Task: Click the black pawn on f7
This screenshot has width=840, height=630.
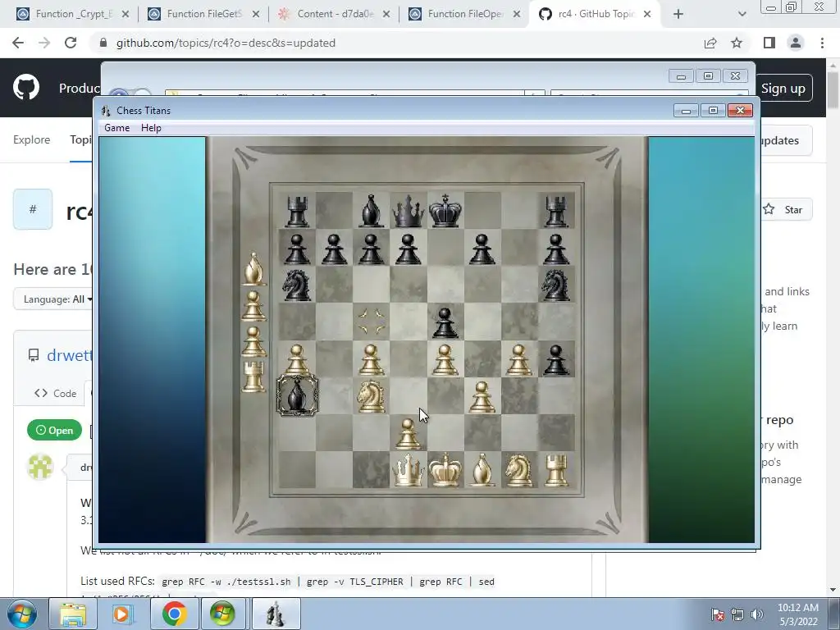Action: (482, 249)
